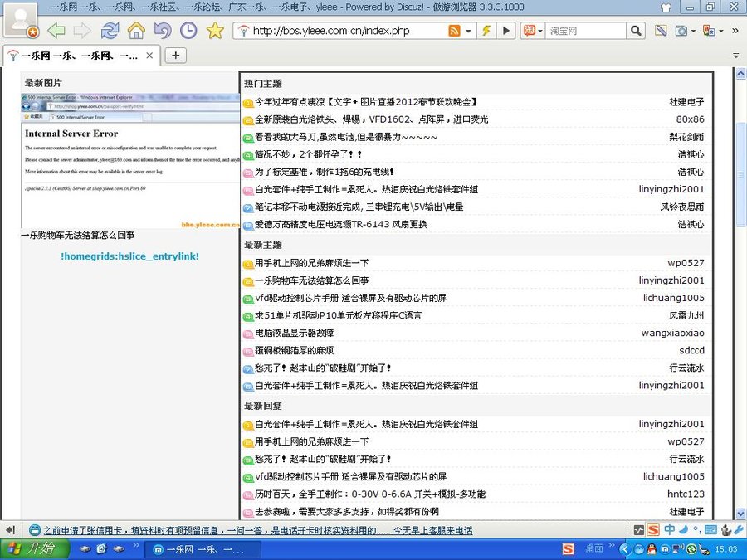This screenshot has height=560, width=747.
Task: Click the search magnifier icon
Action: (636, 31)
